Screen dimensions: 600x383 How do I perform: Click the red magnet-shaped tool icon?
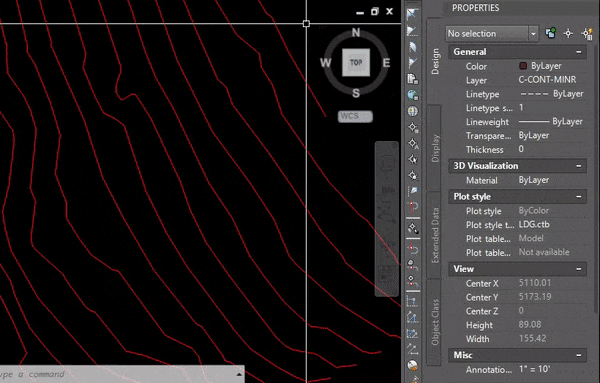[414, 207]
